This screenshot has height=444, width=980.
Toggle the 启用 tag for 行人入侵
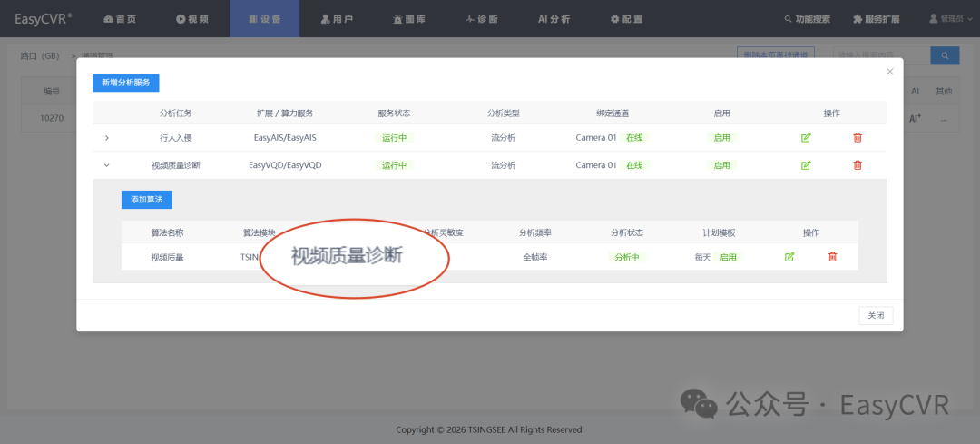click(x=722, y=138)
